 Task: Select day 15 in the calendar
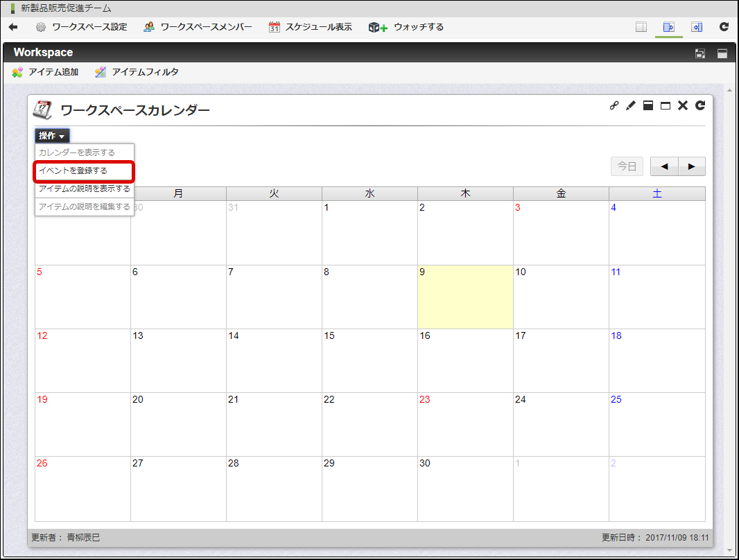(x=369, y=361)
